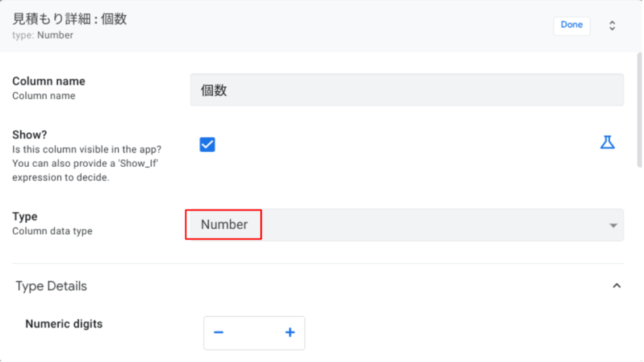Click the Done button
This screenshot has width=644, height=362.
pos(571,25)
